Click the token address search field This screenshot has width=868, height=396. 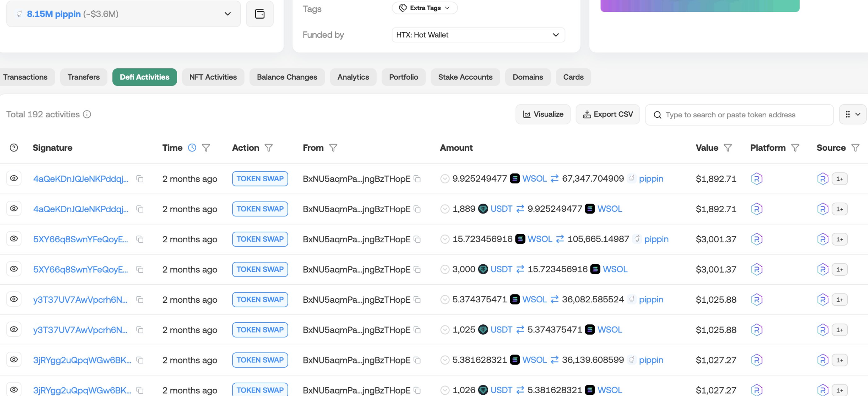point(739,115)
